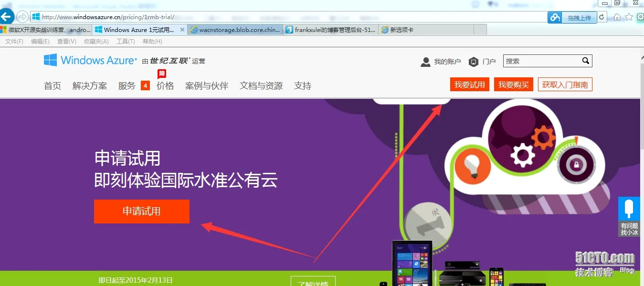Click the 我要购买 button
This screenshot has height=286, width=644.
tap(514, 85)
